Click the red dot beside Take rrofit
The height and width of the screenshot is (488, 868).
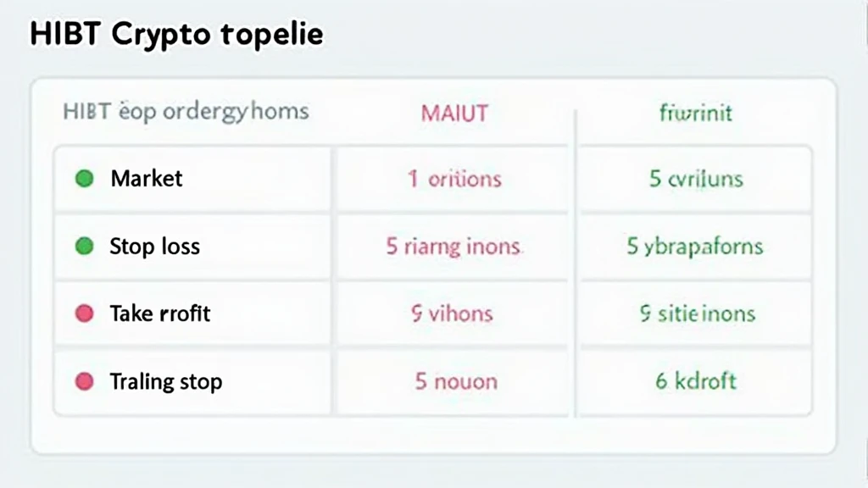[84, 313]
